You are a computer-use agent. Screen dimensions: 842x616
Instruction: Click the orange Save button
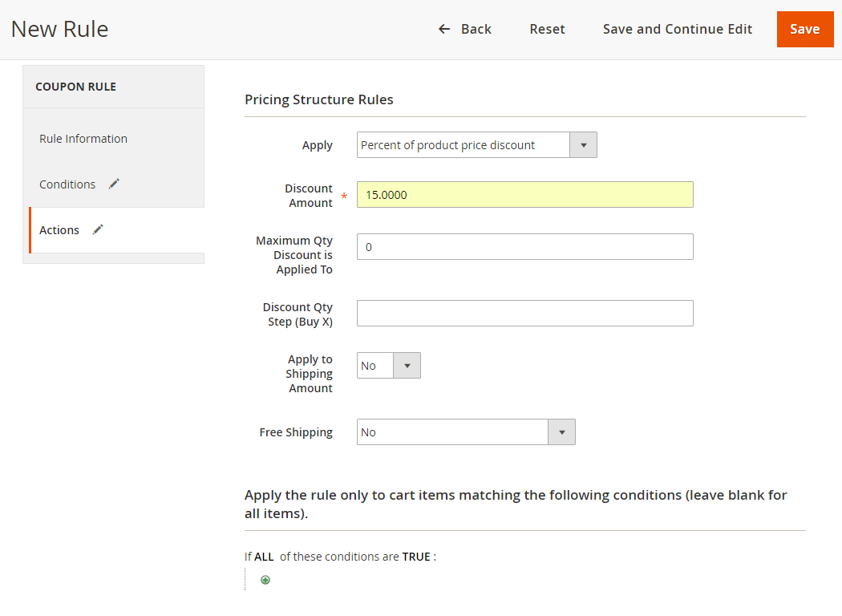click(805, 29)
